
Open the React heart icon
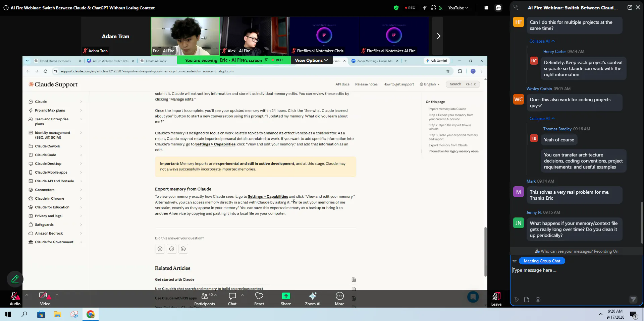[259, 296]
